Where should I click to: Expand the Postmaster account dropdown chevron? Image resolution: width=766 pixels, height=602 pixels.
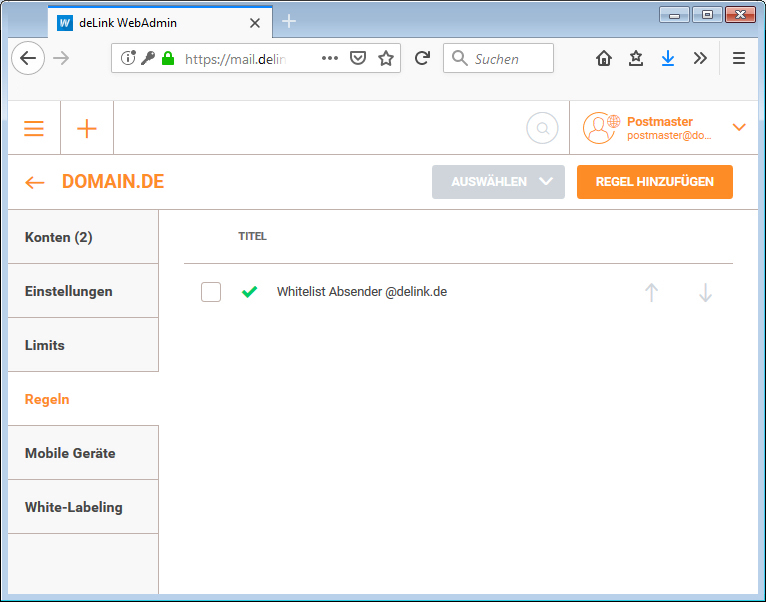739,128
